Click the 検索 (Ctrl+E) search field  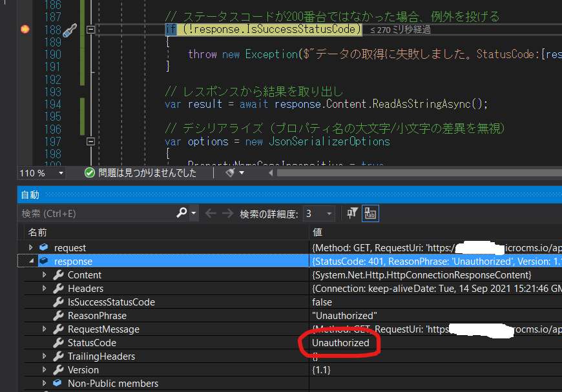97,214
